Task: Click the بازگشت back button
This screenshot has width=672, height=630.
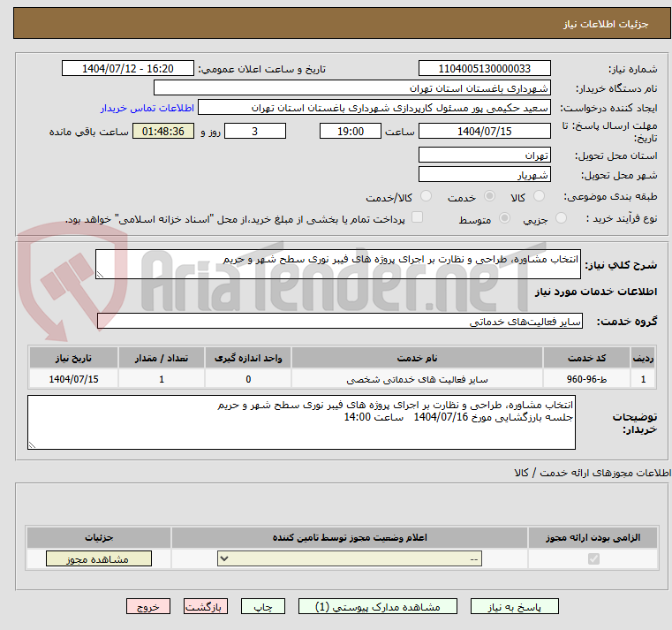Action: [x=206, y=607]
